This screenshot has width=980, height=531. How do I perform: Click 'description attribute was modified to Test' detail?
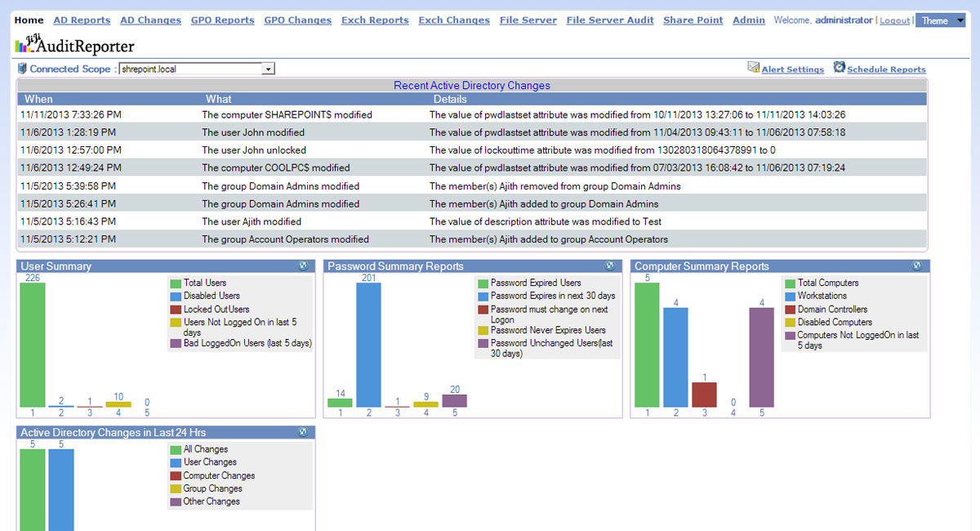546,221
